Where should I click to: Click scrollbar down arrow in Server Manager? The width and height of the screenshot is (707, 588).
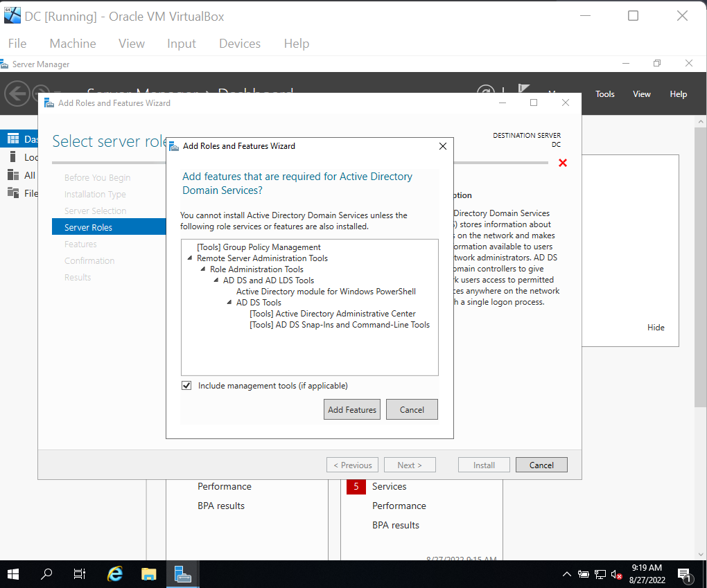pos(700,554)
